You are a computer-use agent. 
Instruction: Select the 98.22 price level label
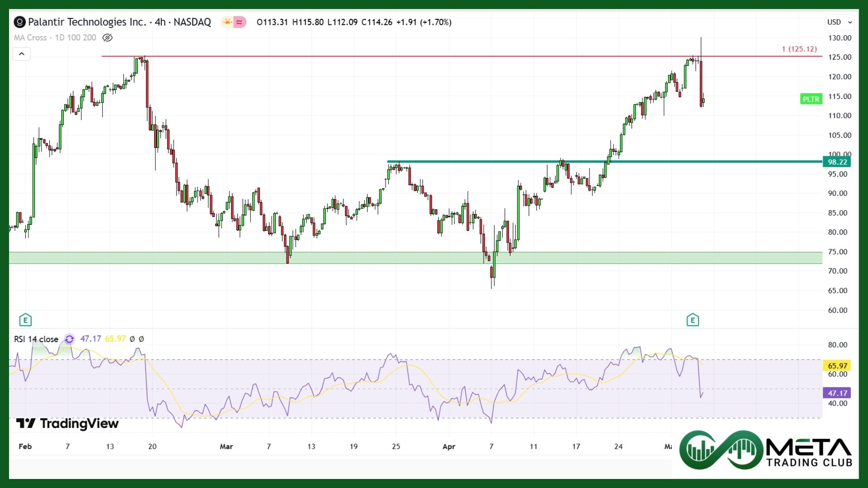pos(837,162)
